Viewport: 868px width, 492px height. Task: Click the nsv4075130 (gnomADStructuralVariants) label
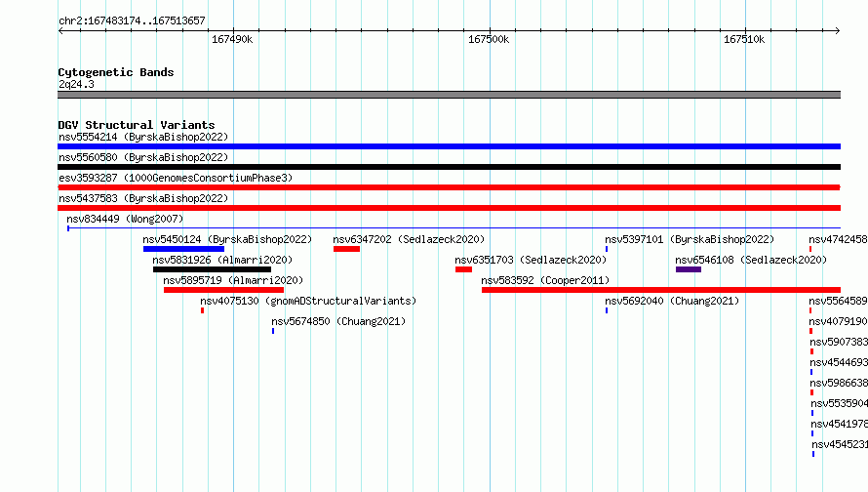tap(308, 301)
